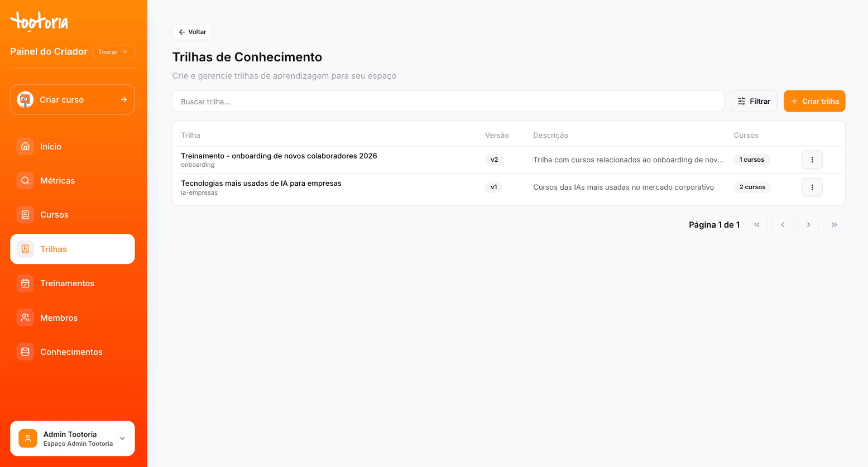868x467 pixels.
Task: Click the Buscar trilha search field
Action: coord(448,101)
